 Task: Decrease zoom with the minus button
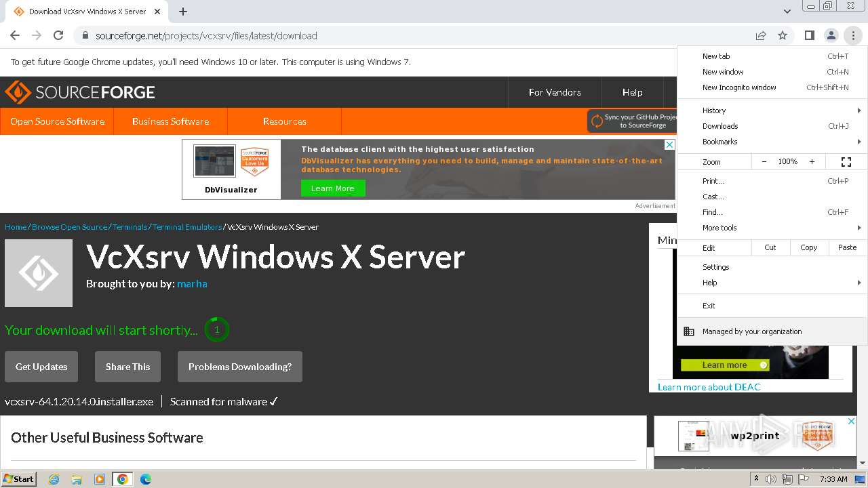[764, 162]
